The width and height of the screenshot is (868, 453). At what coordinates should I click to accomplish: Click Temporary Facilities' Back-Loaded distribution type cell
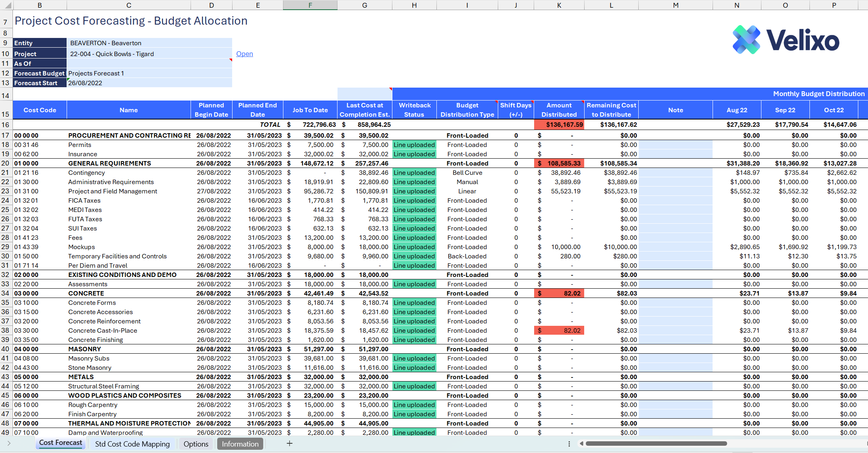[x=467, y=256]
